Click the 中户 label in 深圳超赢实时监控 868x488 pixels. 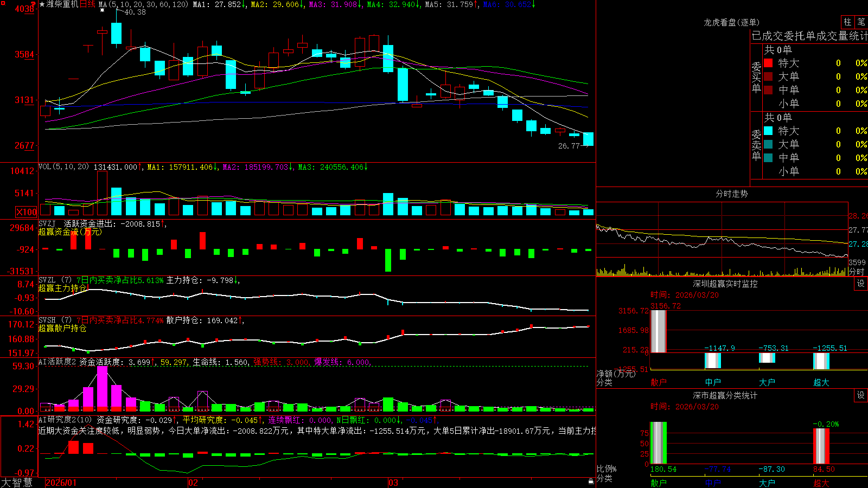coord(713,382)
